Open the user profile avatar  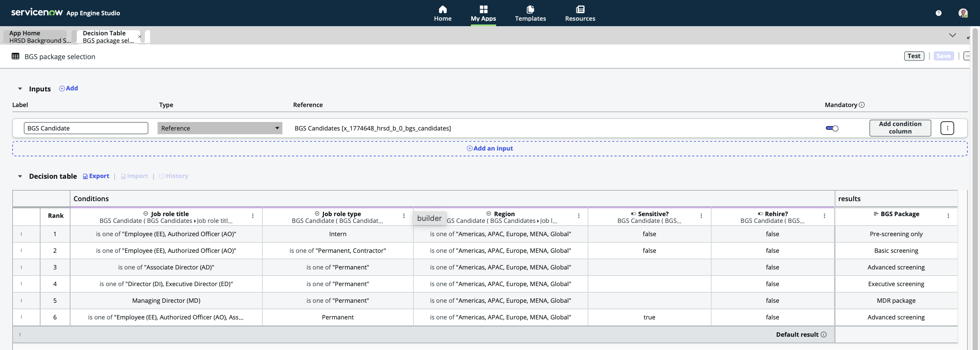[963, 13]
